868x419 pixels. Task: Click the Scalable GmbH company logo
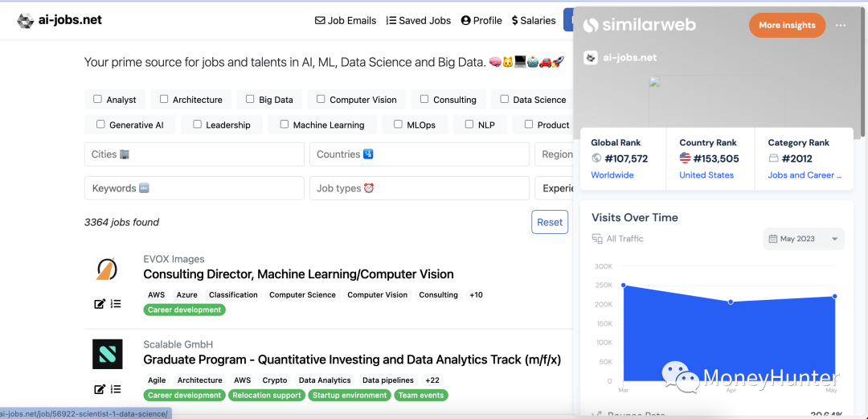click(x=108, y=354)
